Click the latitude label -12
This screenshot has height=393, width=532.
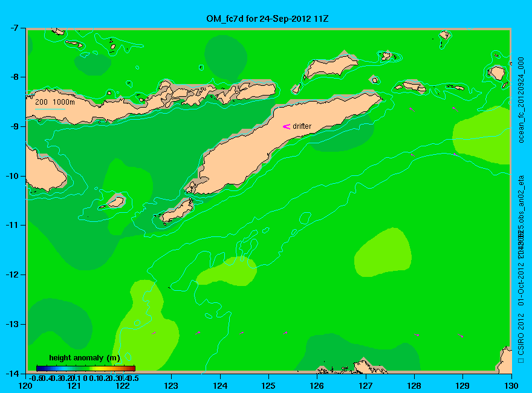point(11,274)
